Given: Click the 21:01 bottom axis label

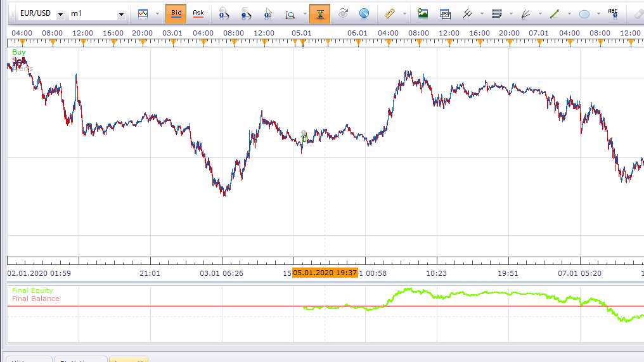Looking at the screenshot, I should [150, 273].
